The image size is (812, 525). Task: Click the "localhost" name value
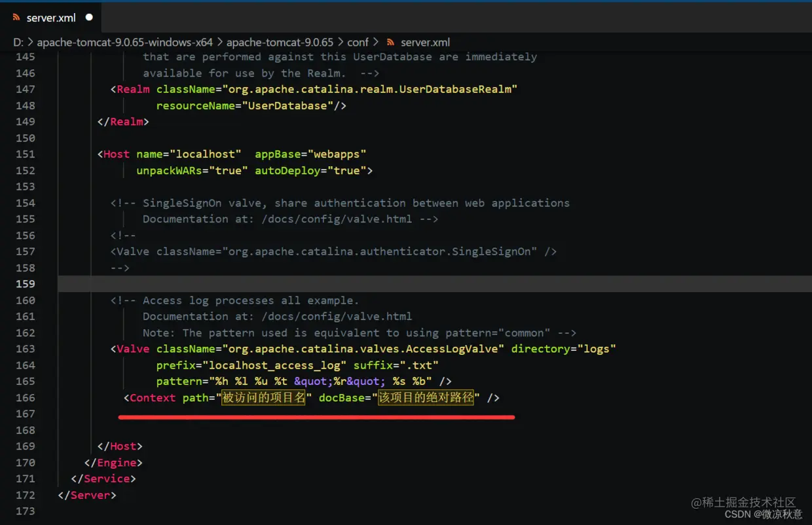coord(205,154)
